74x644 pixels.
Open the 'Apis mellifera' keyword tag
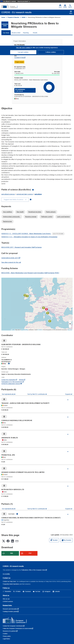8,212
